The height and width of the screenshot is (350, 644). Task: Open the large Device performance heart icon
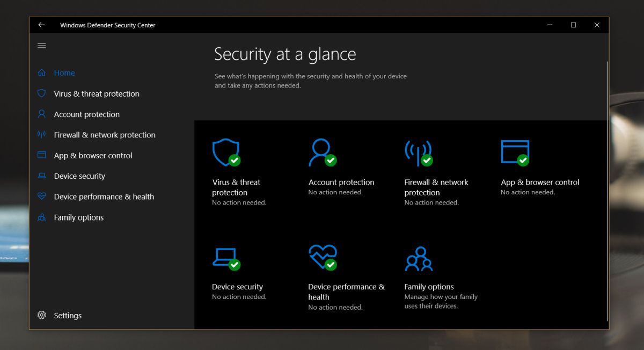322,258
